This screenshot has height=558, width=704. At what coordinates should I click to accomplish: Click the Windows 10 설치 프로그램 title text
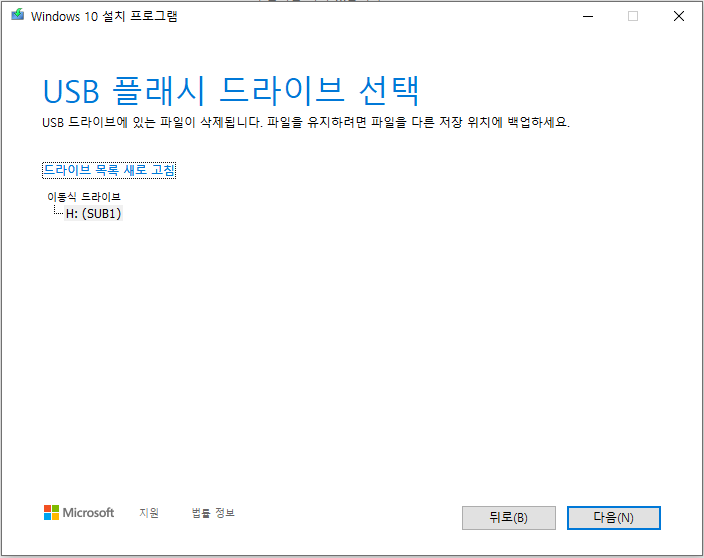[104, 16]
